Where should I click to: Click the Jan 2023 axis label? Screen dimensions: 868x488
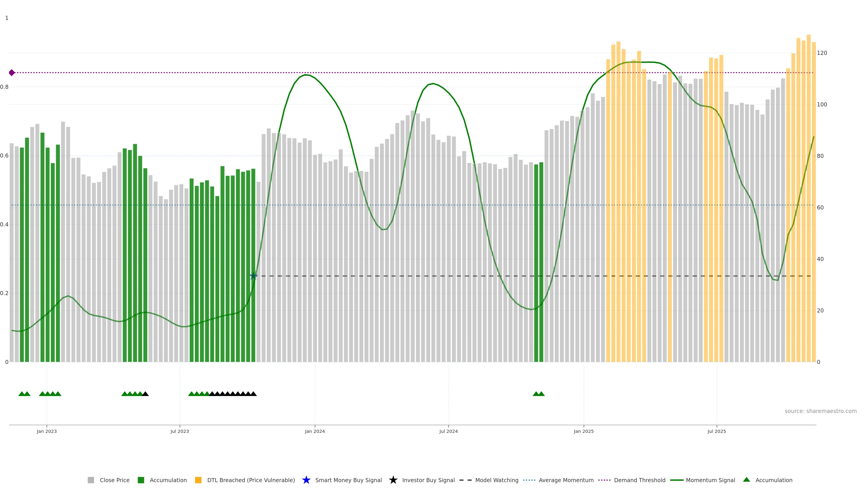click(x=47, y=431)
